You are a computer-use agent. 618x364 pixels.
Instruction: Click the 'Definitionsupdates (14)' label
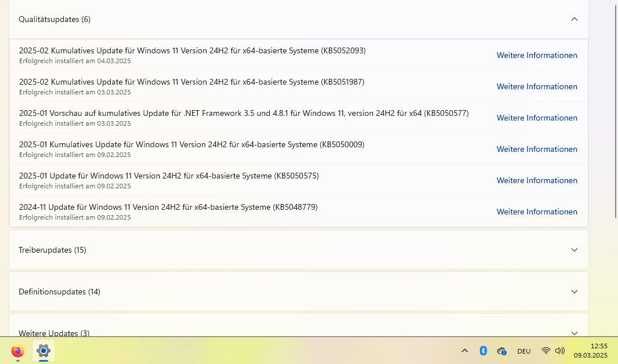click(60, 292)
